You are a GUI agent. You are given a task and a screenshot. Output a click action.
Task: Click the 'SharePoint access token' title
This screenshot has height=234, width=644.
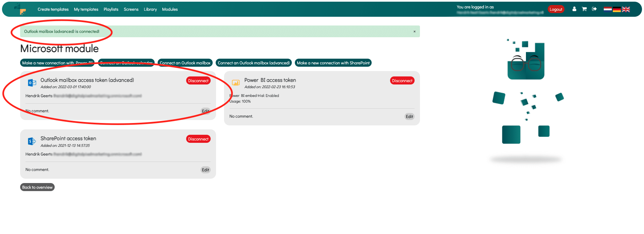(68, 138)
